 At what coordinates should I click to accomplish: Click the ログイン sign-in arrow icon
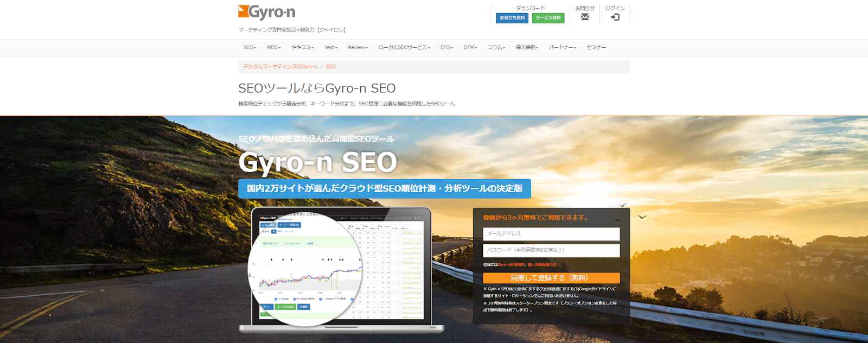coord(615,17)
